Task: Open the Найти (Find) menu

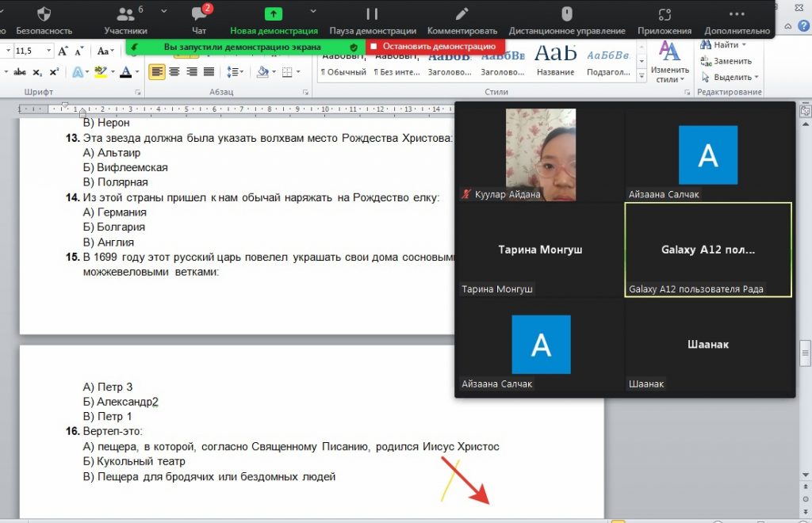Action: click(x=725, y=45)
